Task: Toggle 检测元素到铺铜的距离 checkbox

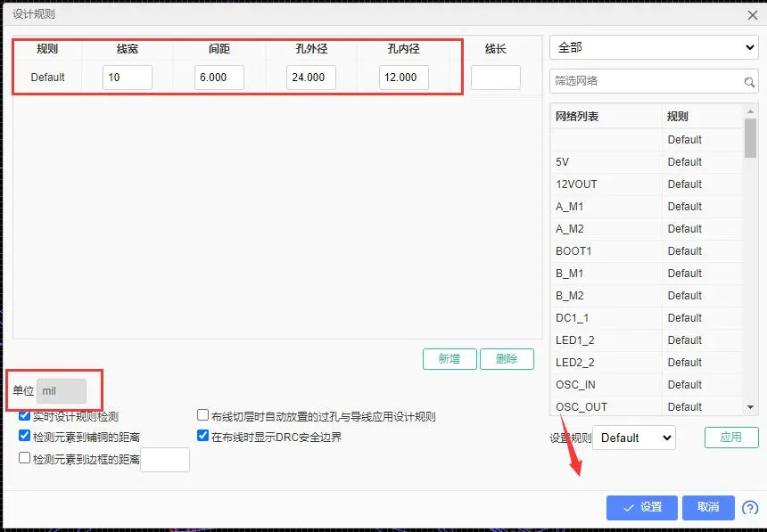Action: click(x=25, y=437)
